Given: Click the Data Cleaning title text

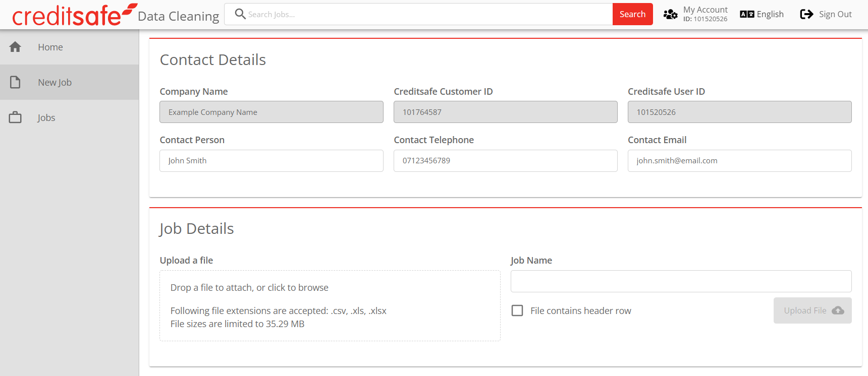Looking at the screenshot, I should 179,16.
